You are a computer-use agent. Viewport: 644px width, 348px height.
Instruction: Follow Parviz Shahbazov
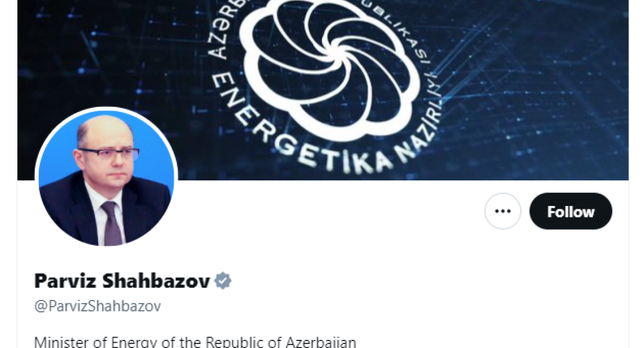[x=570, y=211]
